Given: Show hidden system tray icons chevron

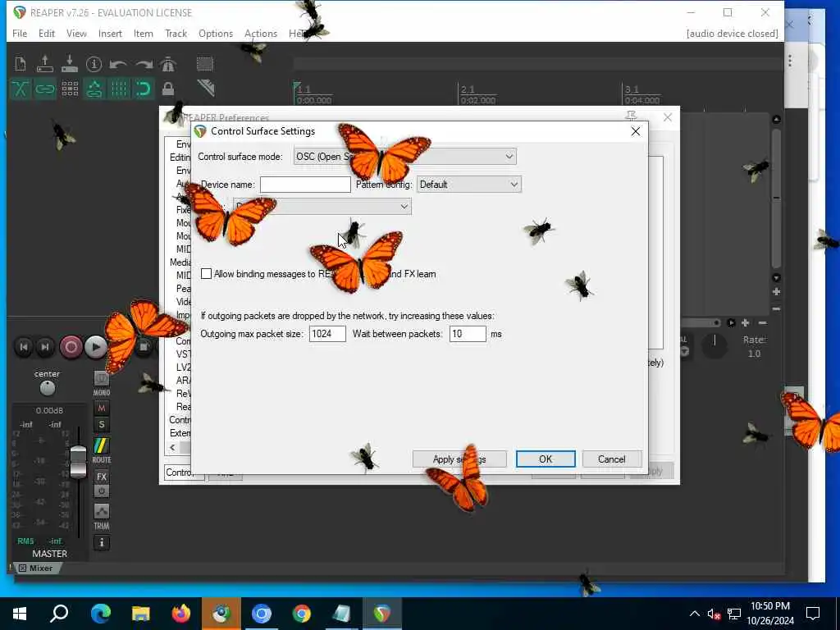Looking at the screenshot, I should pos(694,614).
